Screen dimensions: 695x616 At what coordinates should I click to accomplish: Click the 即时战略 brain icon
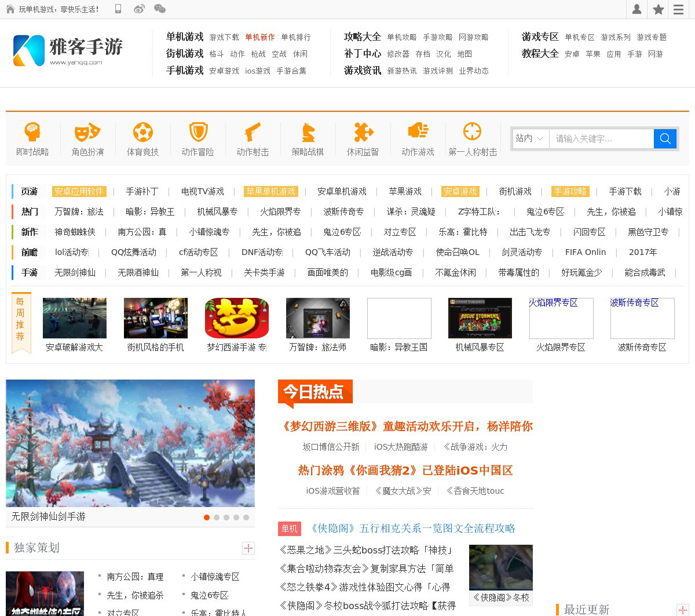(x=32, y=133)
